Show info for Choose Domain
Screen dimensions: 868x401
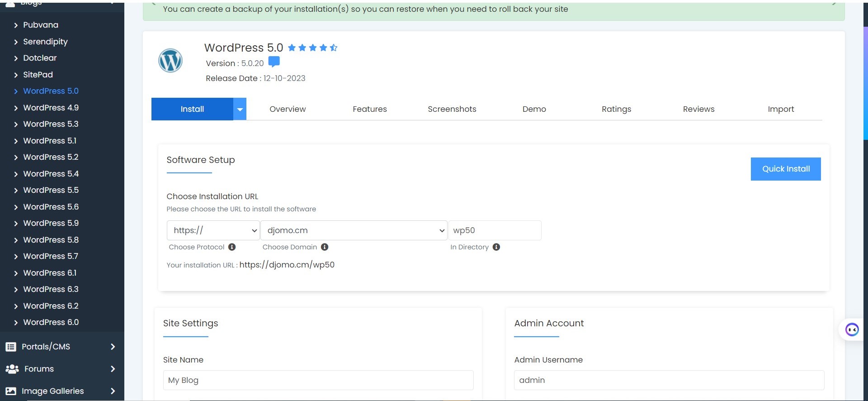tap(325, 247)
